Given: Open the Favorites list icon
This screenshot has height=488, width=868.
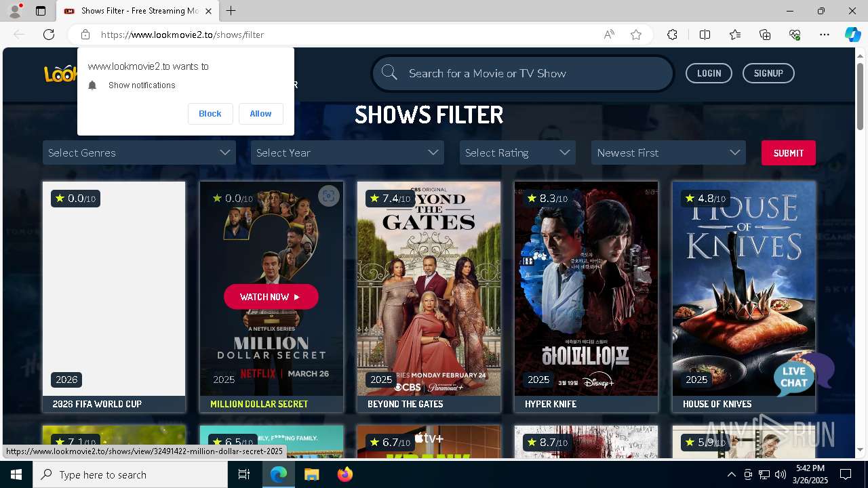Looking at the screenshot, I should click(735, 35).
